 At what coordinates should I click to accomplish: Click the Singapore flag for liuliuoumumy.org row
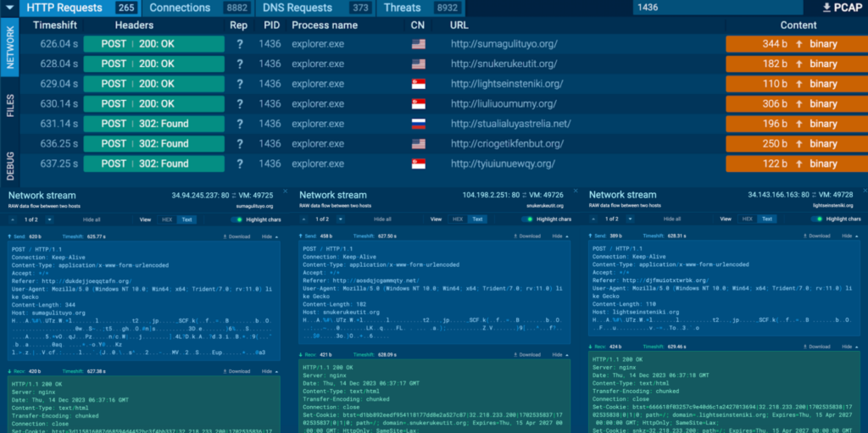pos(418,104)
